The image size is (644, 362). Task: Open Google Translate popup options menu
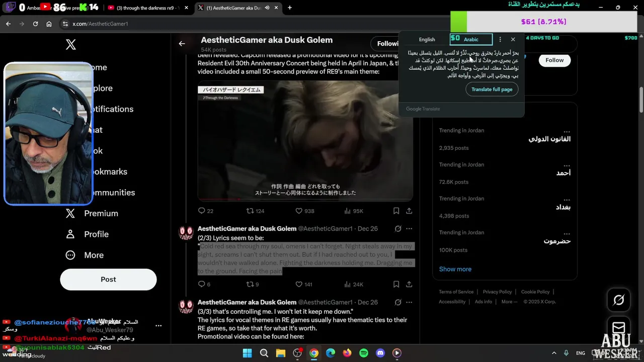pos(500,39)
